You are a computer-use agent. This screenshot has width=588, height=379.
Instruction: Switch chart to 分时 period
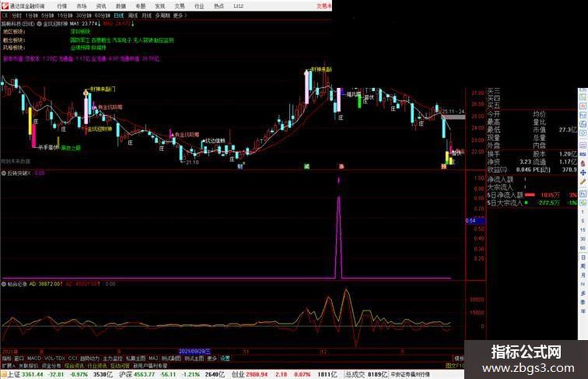17,16
